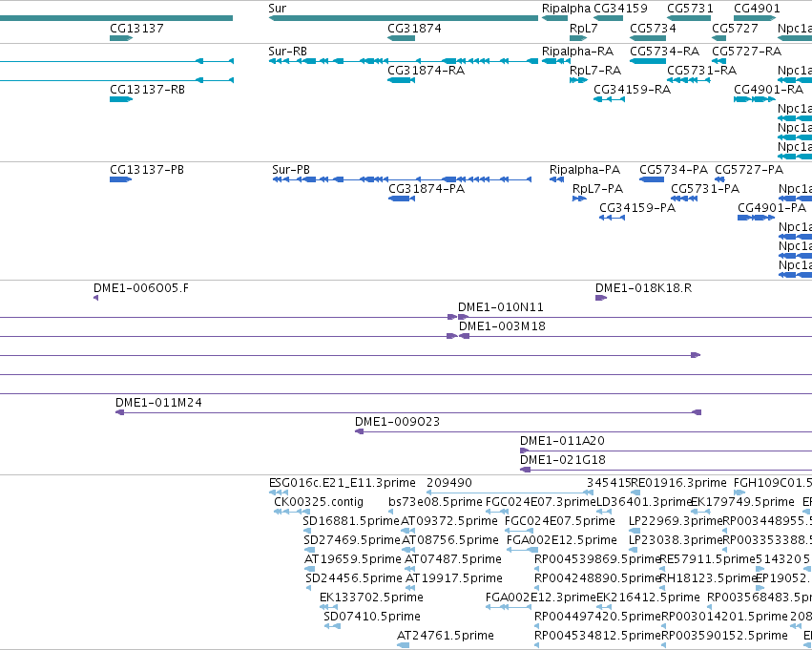Click the AT07487.5prime EST label
Image resolution: width=812 pixels, height=650 pixels.
[x=453, y=559]
